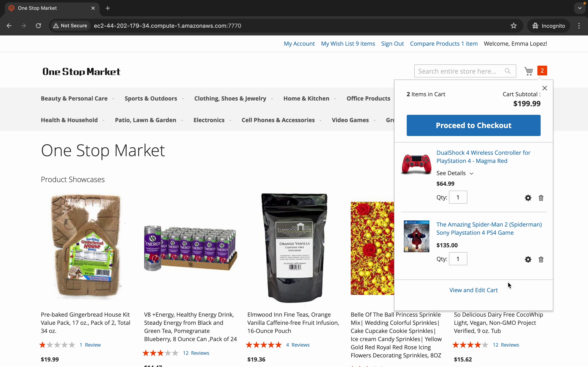588x367 pixels.
Task: Open a new browser tab
Action: (108, 8)
